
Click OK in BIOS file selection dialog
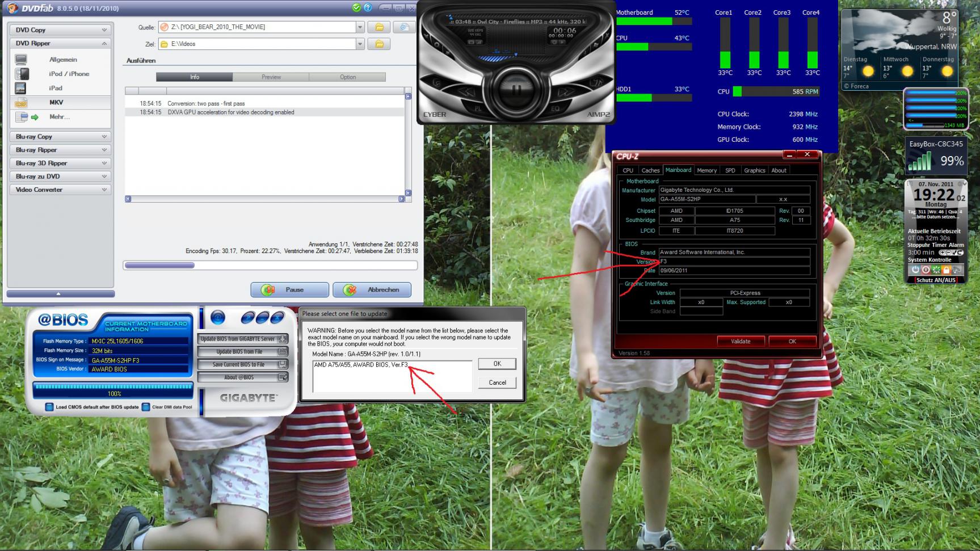click(x=497, y=364)
